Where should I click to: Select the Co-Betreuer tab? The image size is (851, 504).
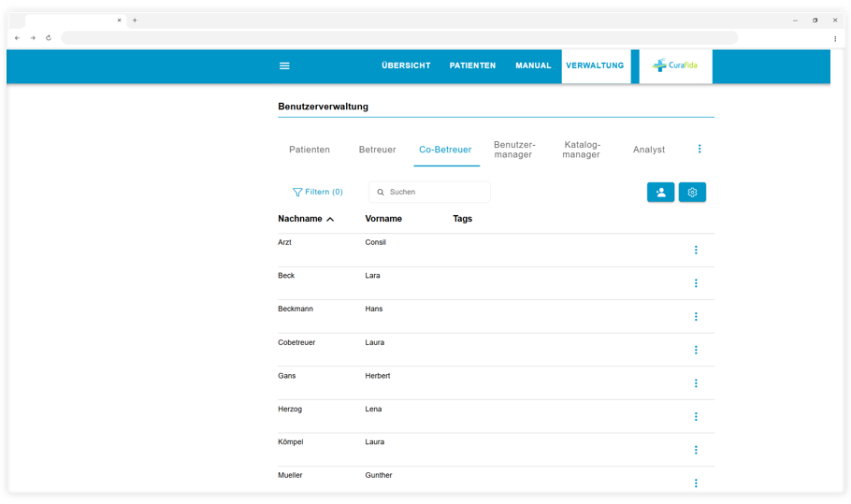tap(445, 150)
